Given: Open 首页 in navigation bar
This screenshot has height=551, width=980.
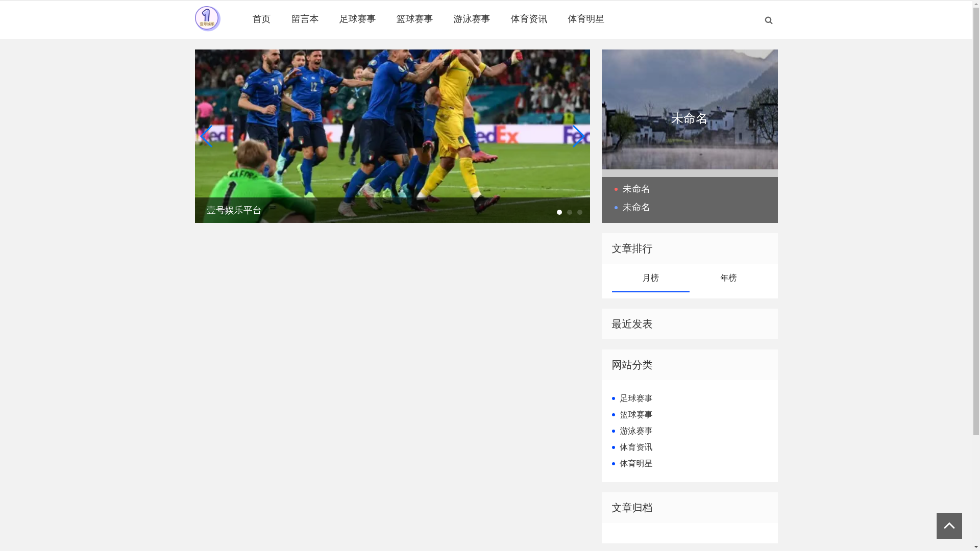Looking at the screenshot, I should (261, 19).
